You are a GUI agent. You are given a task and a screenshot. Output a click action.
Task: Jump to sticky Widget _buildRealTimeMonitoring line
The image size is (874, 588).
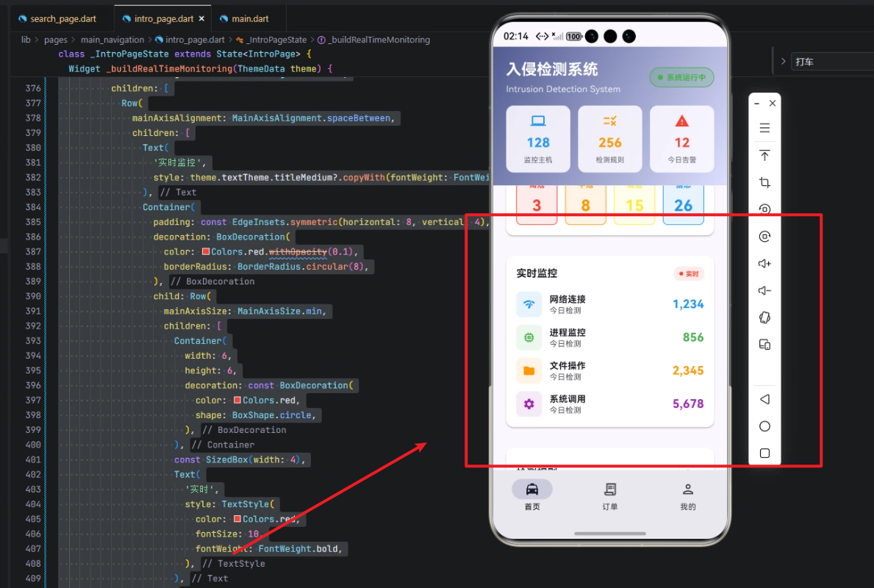pyautogui.click(x=200, y=68)
